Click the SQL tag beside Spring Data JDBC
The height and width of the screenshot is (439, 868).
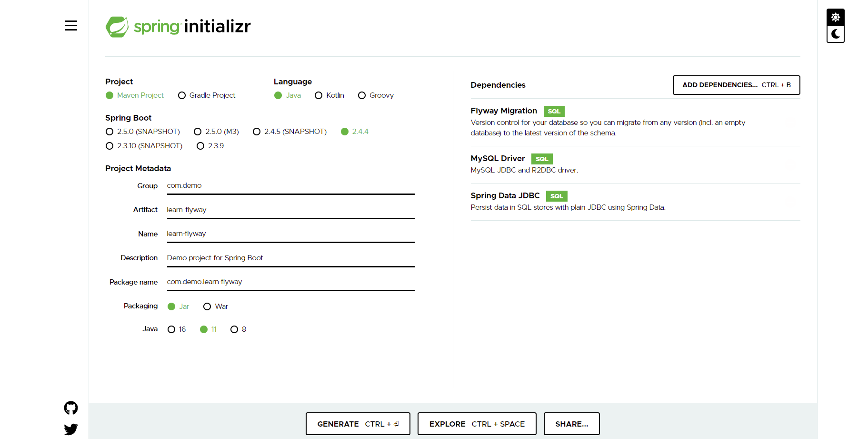pyautogui.click(x=557, y=196)
